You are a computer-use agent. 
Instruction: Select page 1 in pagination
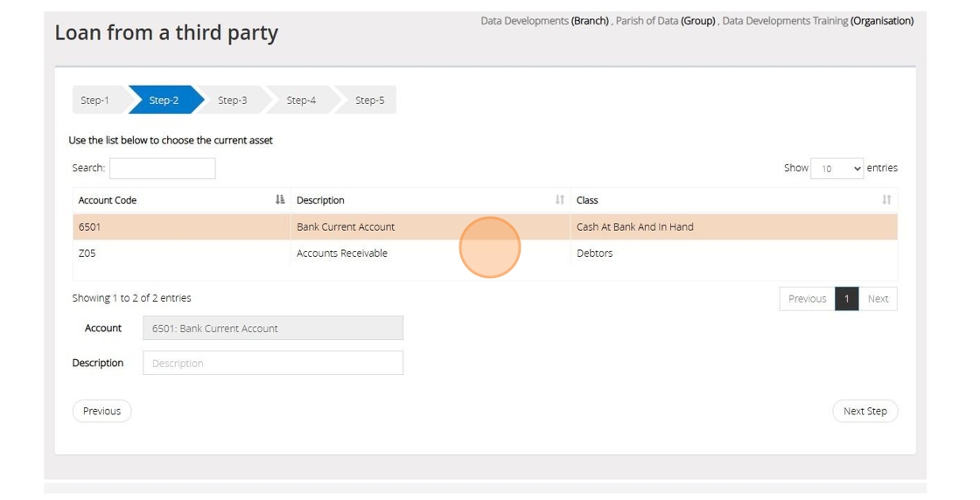click(x=846, y=299)
